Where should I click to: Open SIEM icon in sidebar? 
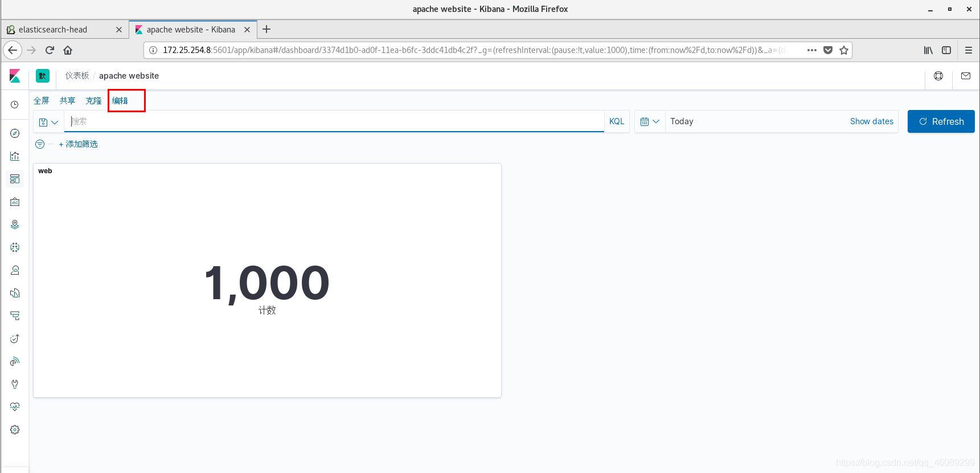click(x=15, y=361)
